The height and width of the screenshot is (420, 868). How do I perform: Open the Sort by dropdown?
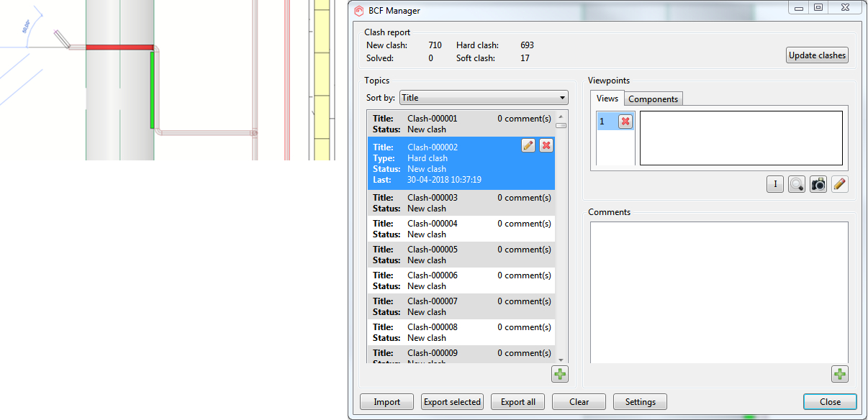pyautogui.click(x=484, y=98)
